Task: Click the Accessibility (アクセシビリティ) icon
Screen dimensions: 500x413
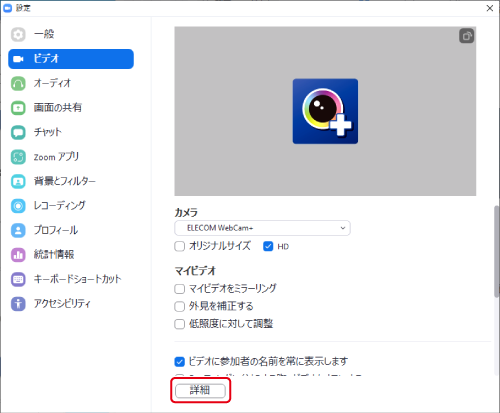Action: (18, 304)
